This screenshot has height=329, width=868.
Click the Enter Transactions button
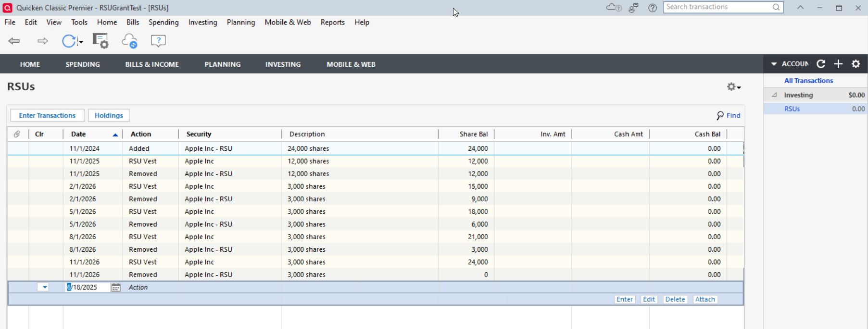click(47, 115)
